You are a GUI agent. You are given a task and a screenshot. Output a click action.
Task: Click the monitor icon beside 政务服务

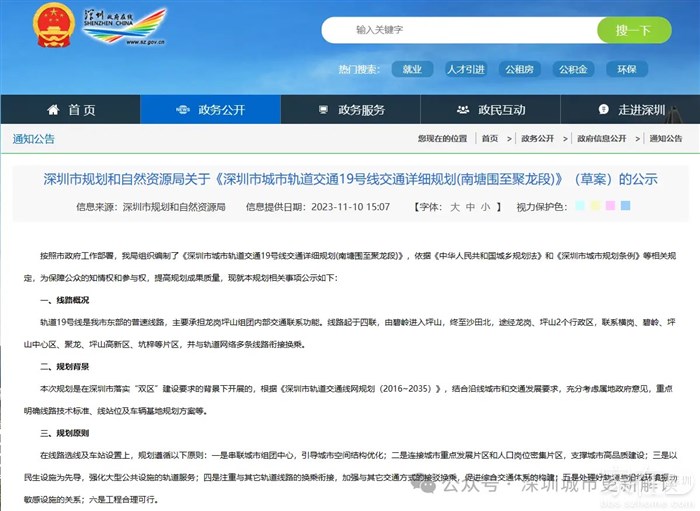click(322, 110)
